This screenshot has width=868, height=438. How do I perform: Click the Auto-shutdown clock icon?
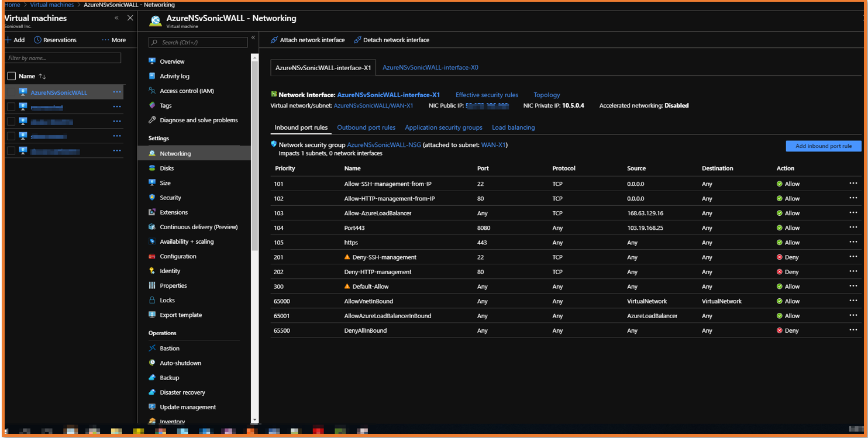point(152,363)
